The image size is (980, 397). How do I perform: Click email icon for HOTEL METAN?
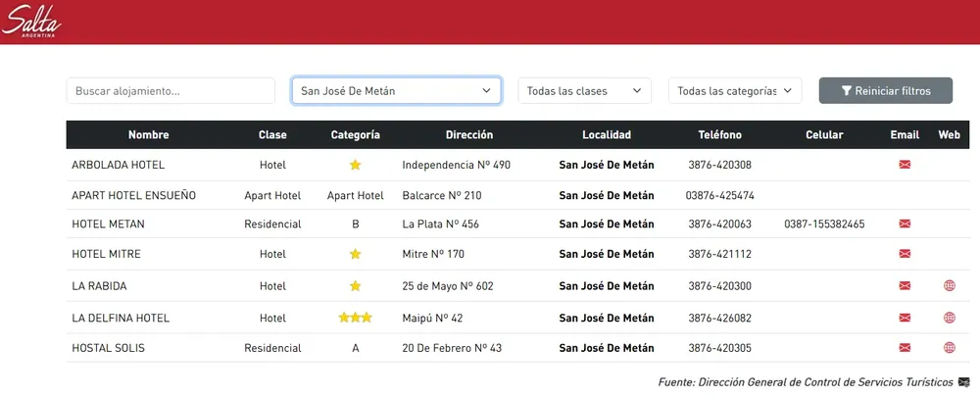tap(905, 224)
